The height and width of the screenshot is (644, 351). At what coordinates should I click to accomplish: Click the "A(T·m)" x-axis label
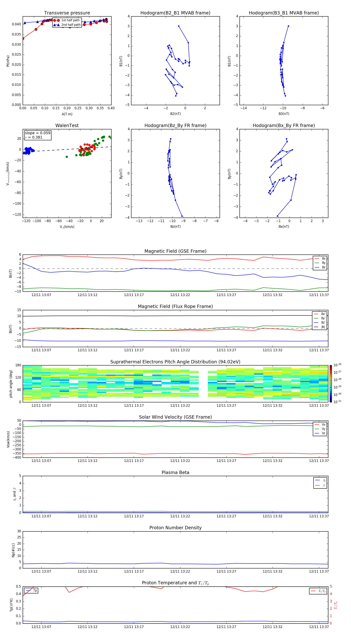coord(67,114)
